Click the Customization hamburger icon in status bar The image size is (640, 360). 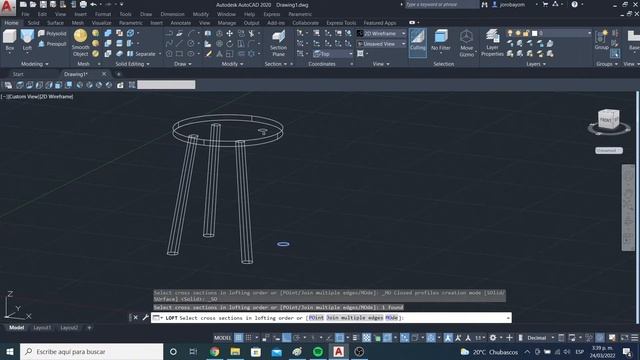click(x=634, y=338)
